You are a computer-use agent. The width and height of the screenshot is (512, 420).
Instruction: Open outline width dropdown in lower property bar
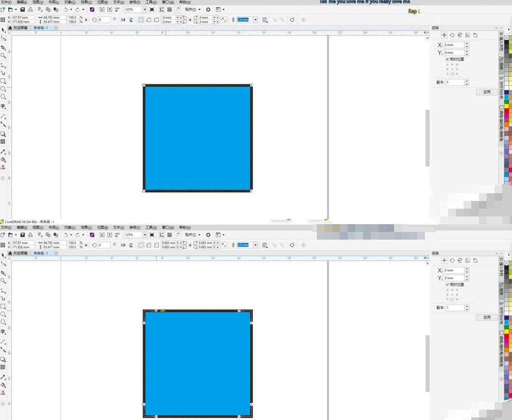click(255, 245)
